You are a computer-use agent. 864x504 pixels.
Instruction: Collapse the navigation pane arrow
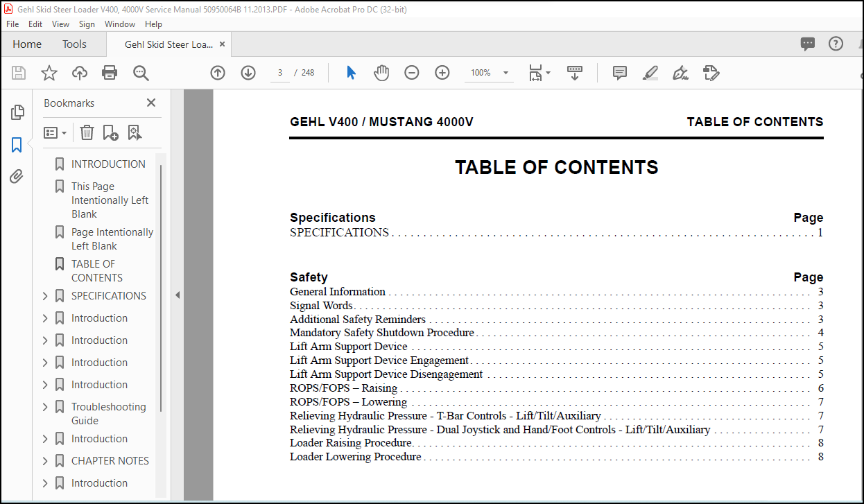tap(177, 295)
